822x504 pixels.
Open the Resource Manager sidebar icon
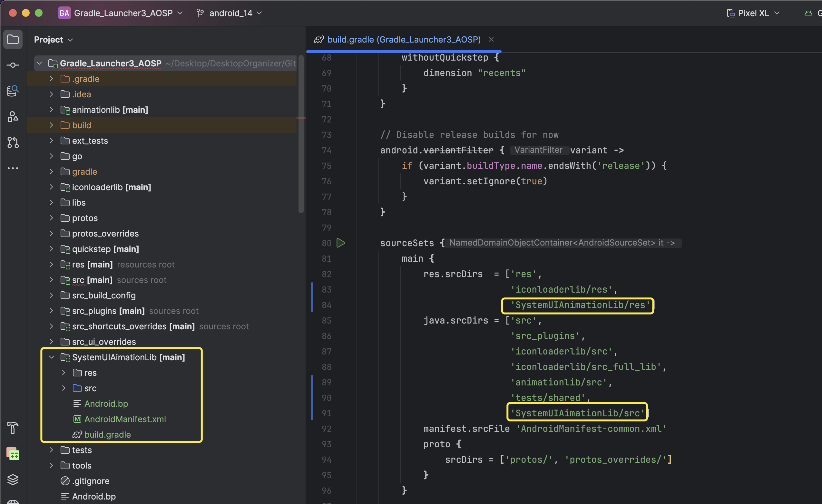(13, 91)
